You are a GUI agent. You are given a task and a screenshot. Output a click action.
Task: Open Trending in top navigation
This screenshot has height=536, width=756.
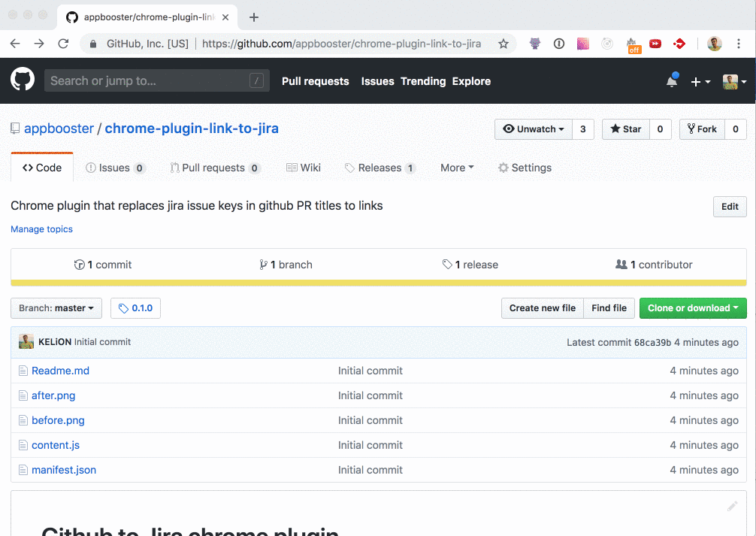[423, 81]
